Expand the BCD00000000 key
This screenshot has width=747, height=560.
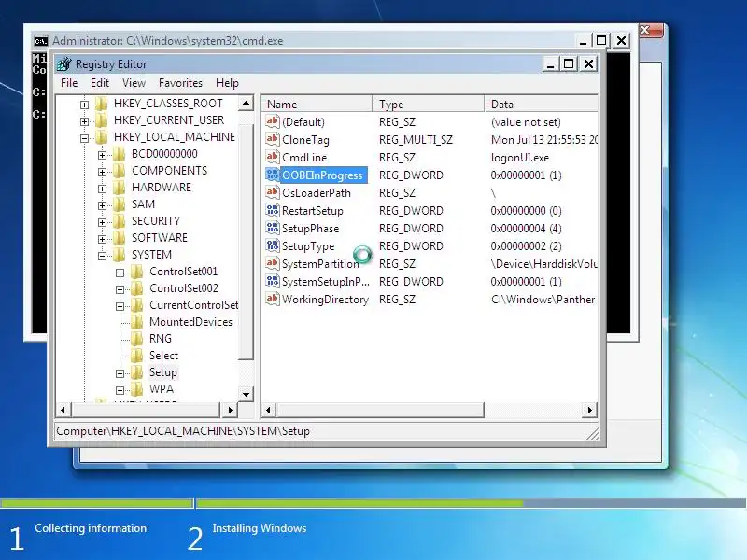(102, 155)
